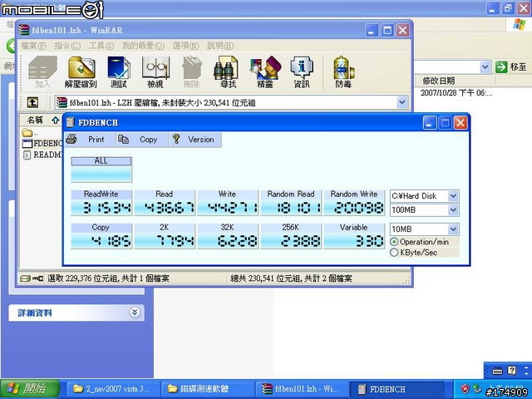Click the Print button in FDBENCH
Screen dimensions: 532x399
(90, 140)
